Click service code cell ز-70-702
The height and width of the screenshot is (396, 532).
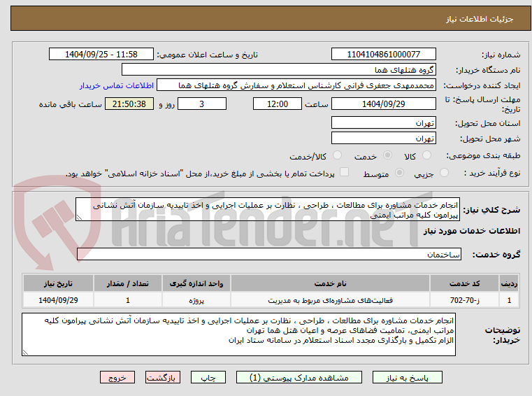[464, 300]
